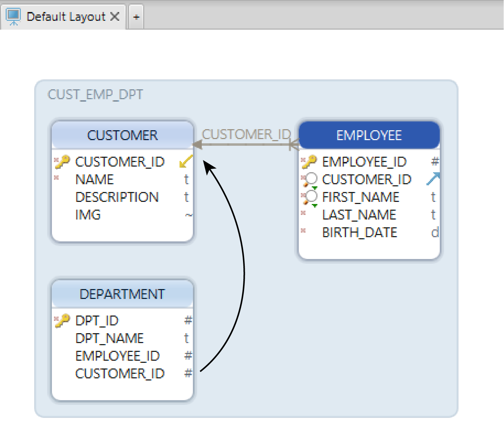Select the DESCRIPTION column in CUSTOMER
The height and width of the screenshot is (438, 504).
click(117, 197)
